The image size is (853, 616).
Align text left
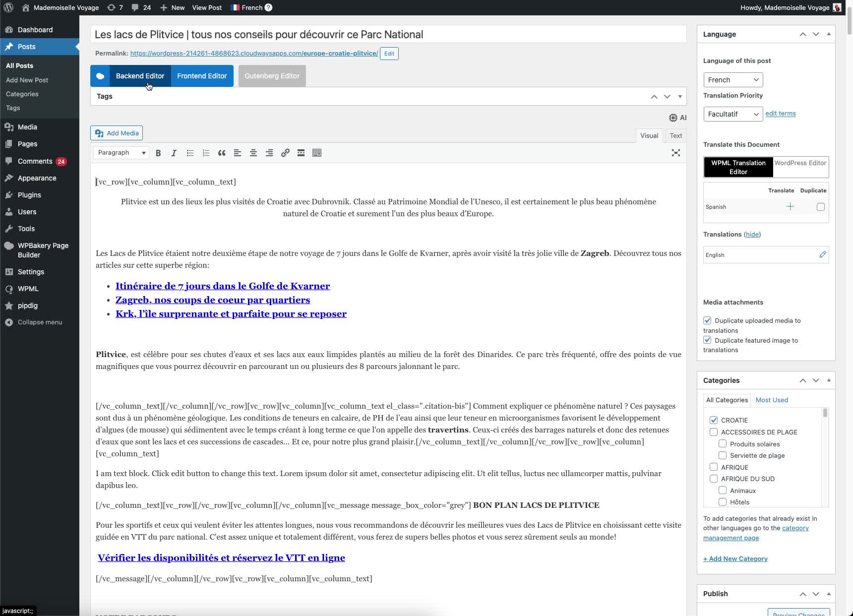(x=238, y=153)
